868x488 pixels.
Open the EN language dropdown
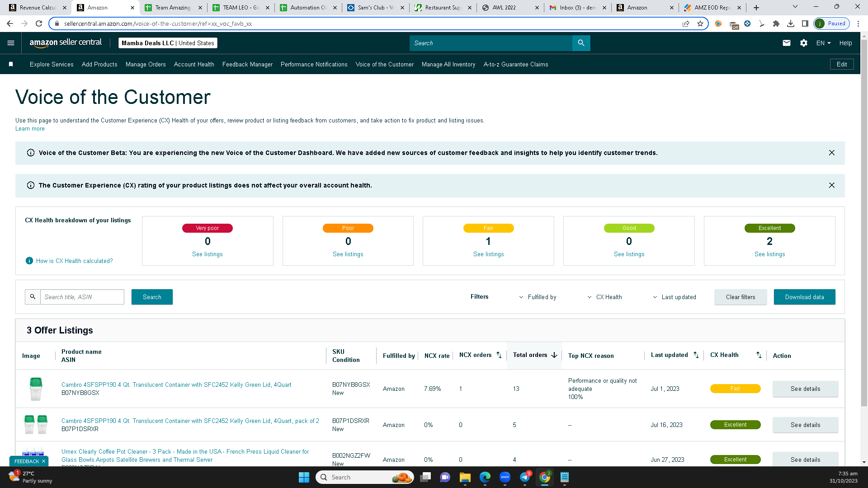[x=823, y=43]
